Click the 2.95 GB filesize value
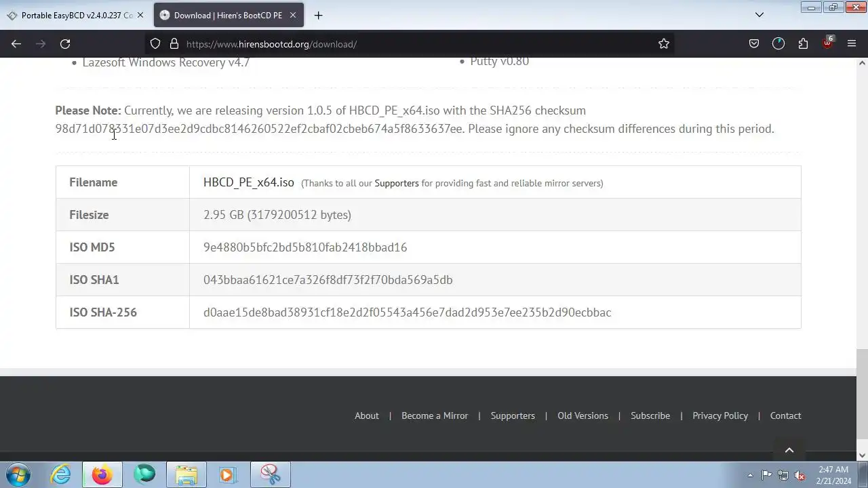This screenshot has width=868, height=488. tap(277, 215)
